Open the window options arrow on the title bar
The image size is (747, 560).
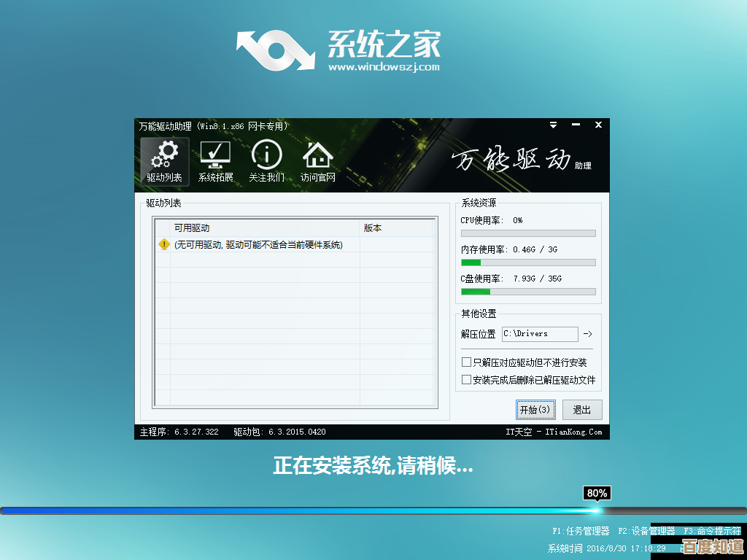(552, 125)
